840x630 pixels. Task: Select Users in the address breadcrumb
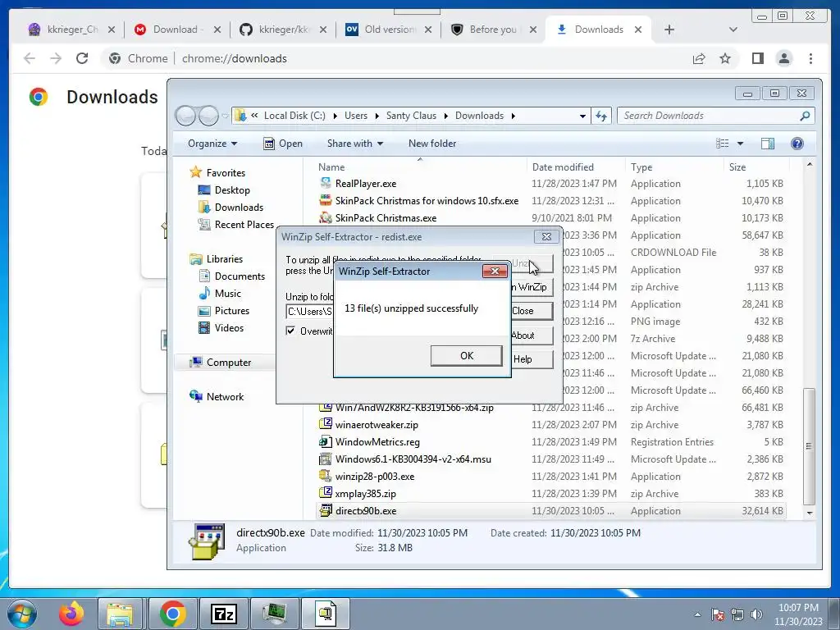click(x=356, y=116)
